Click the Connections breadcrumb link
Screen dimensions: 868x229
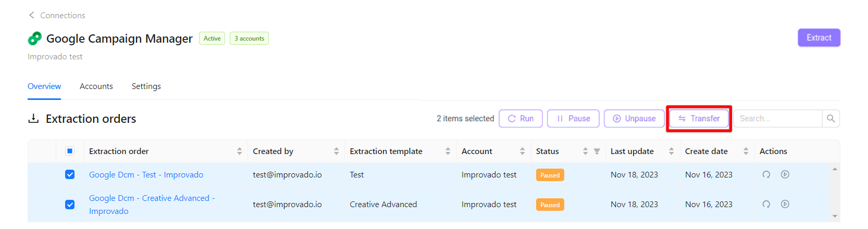click(63, 16)
